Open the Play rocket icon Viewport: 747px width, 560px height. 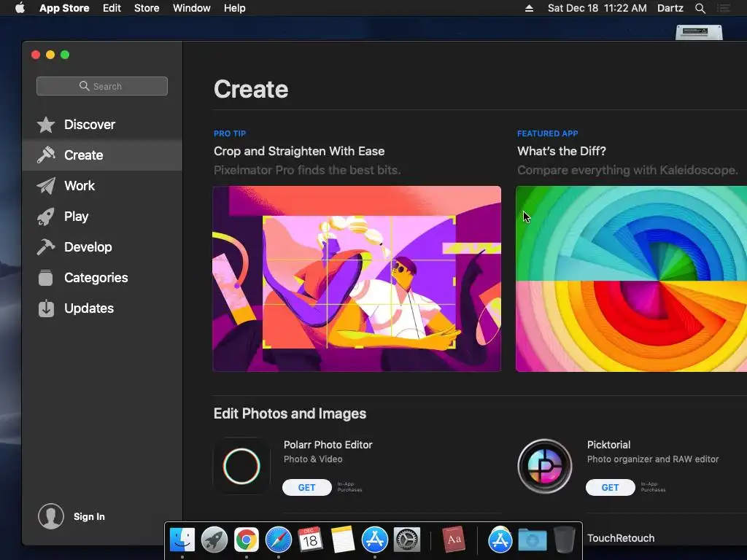[46, 217]
